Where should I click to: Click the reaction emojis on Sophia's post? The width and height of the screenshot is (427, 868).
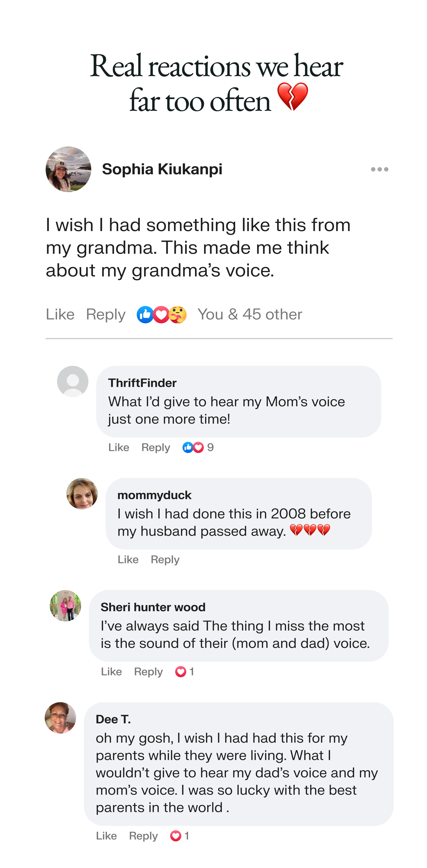[162, 314]
